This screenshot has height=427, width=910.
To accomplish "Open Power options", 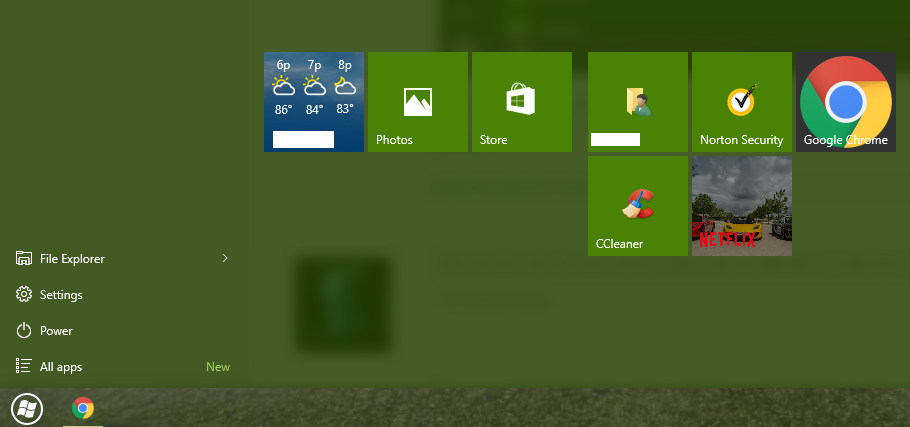I will (x=122, y=331).
